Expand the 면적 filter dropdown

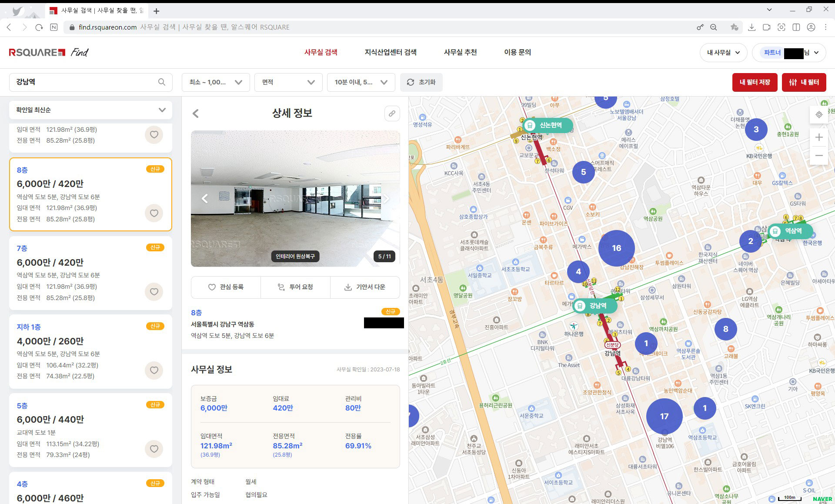pos(288,82)
